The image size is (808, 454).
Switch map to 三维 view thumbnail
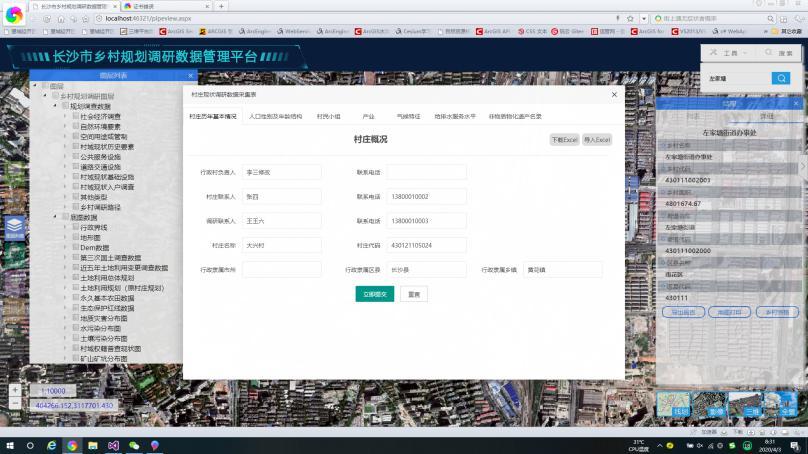[745, 404]
